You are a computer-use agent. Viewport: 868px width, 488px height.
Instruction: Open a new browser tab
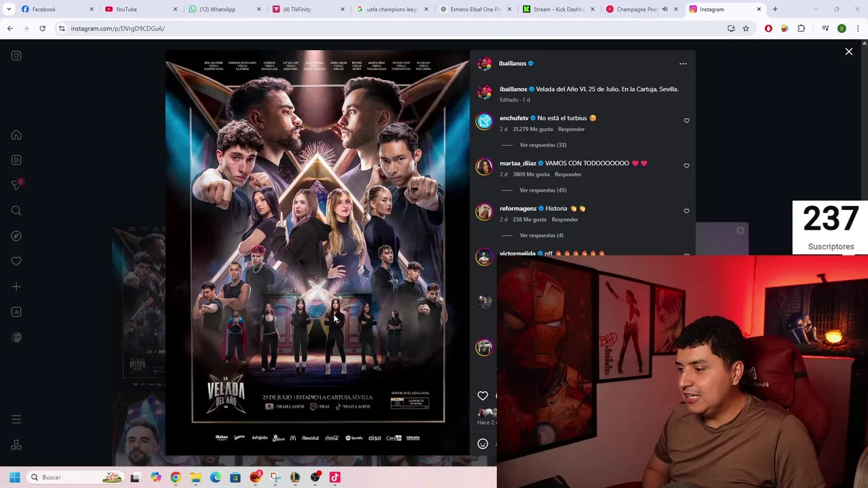point(775,9)
